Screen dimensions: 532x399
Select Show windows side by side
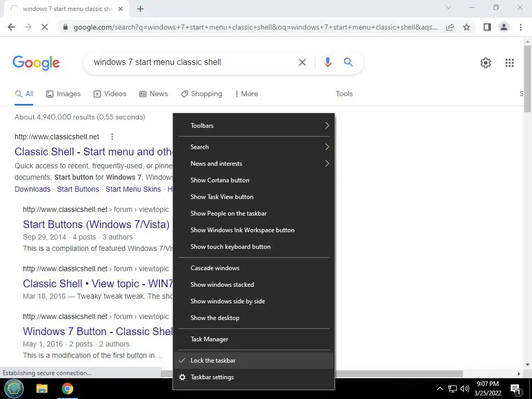(254, 301)
